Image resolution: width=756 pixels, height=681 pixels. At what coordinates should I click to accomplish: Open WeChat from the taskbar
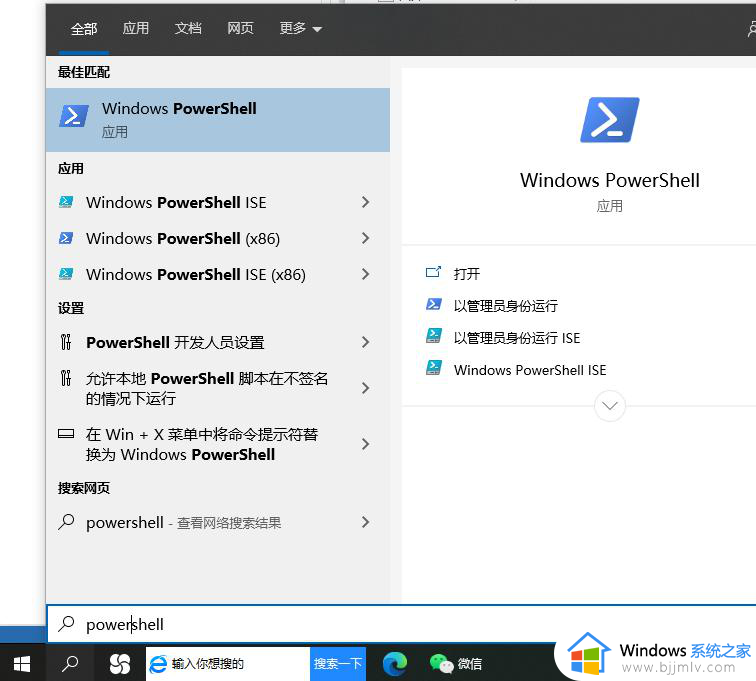point(455,663)
